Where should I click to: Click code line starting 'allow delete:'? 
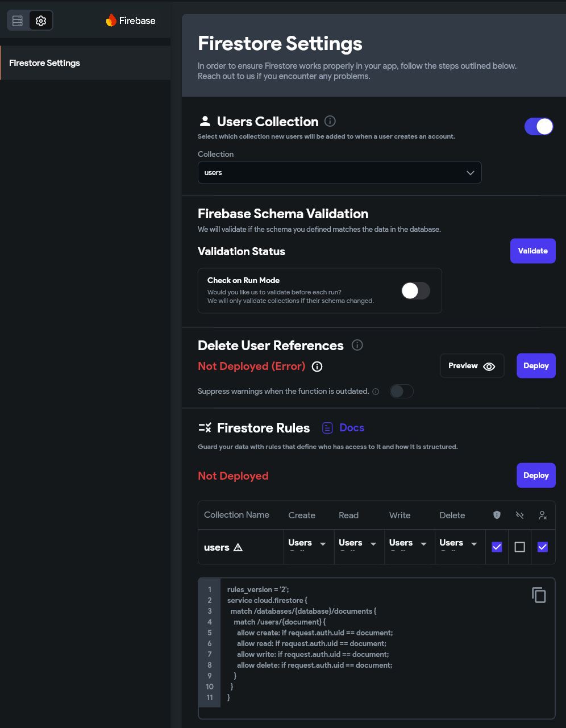315,665
